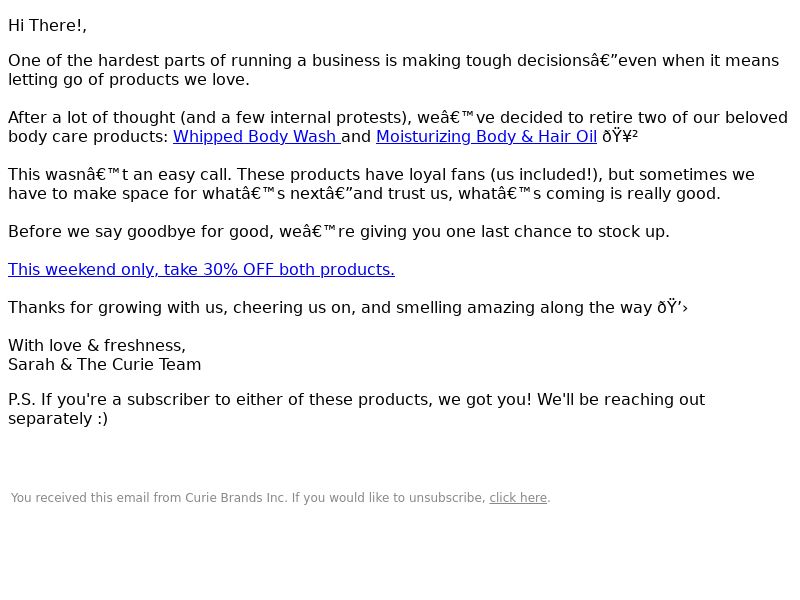Click the 'Sarah & The Curie Team' signature
This screenshot has width=800, height=600.
tap(105, 364)
